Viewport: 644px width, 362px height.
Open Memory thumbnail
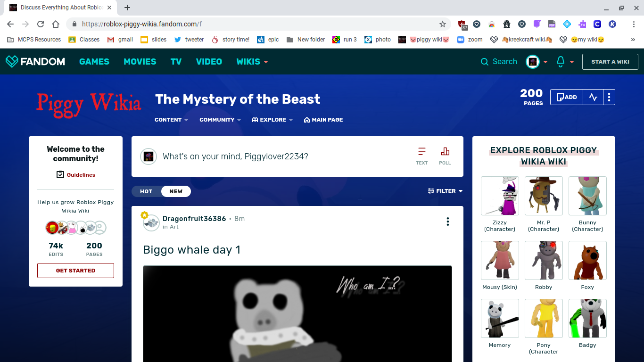tap(500, 318)
